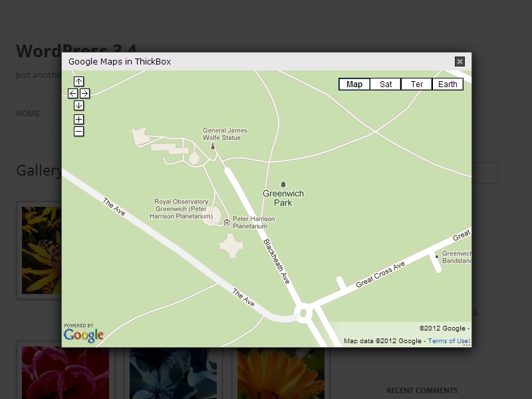Switch to Sat satellite view
This screenshot has height=399, width=532.
coord(386,84)
